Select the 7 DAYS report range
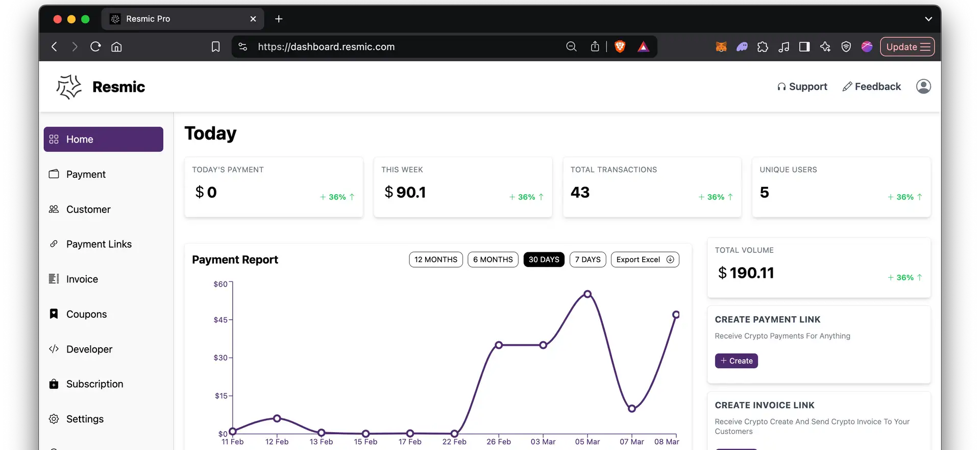980x450 pixels. 587,259
